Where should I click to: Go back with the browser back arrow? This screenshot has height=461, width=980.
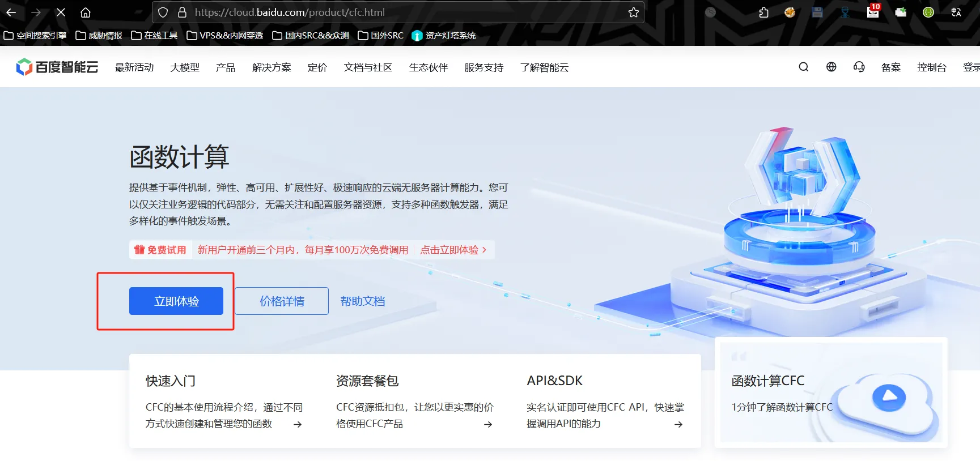(x=11, y=12)
